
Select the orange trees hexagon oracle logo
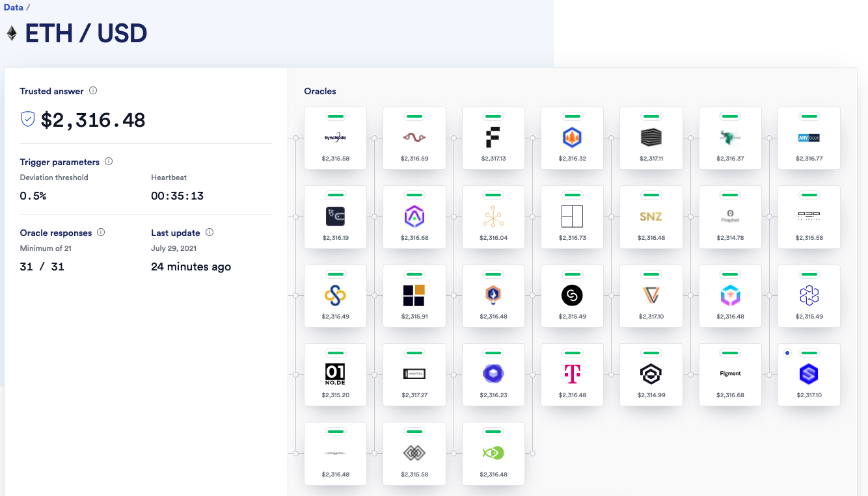[573, 138]
